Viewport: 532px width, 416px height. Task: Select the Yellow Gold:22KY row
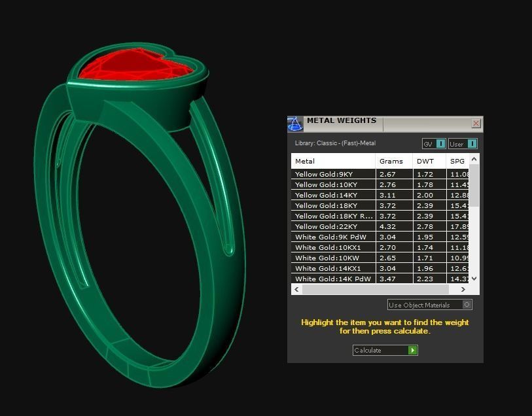pyautogui.click(x=380, y=226)
